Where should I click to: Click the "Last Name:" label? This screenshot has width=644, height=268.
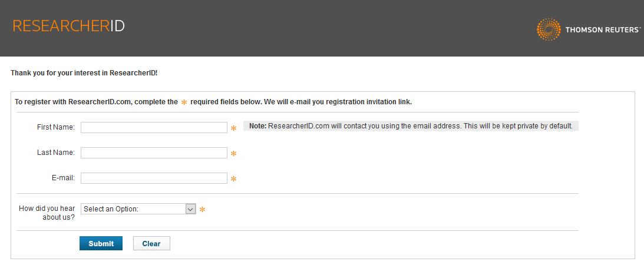(x=56, y=153)
